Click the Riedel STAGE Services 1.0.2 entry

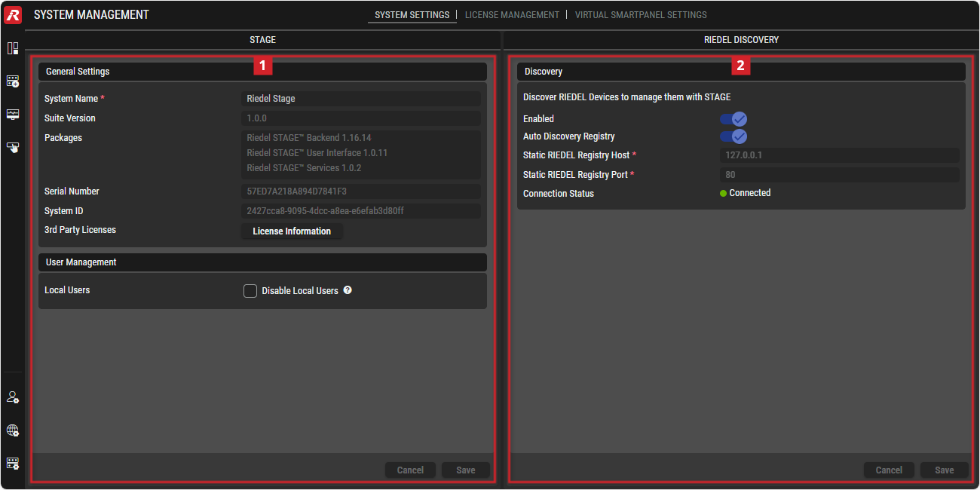(304, 168)
